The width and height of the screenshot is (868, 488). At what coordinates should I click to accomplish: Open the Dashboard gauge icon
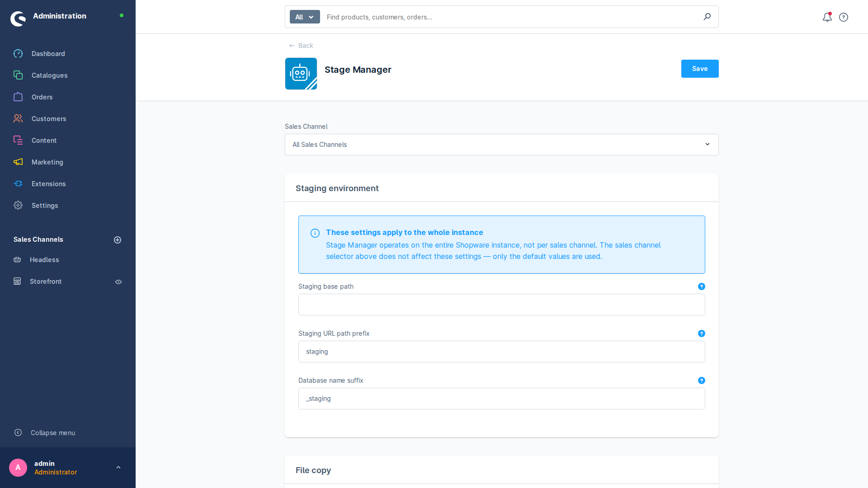point(18,54)
